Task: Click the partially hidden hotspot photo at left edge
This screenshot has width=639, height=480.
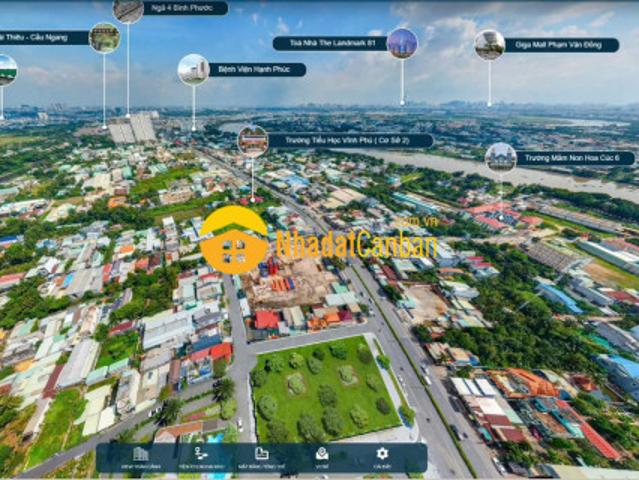Action: (6, 69)
